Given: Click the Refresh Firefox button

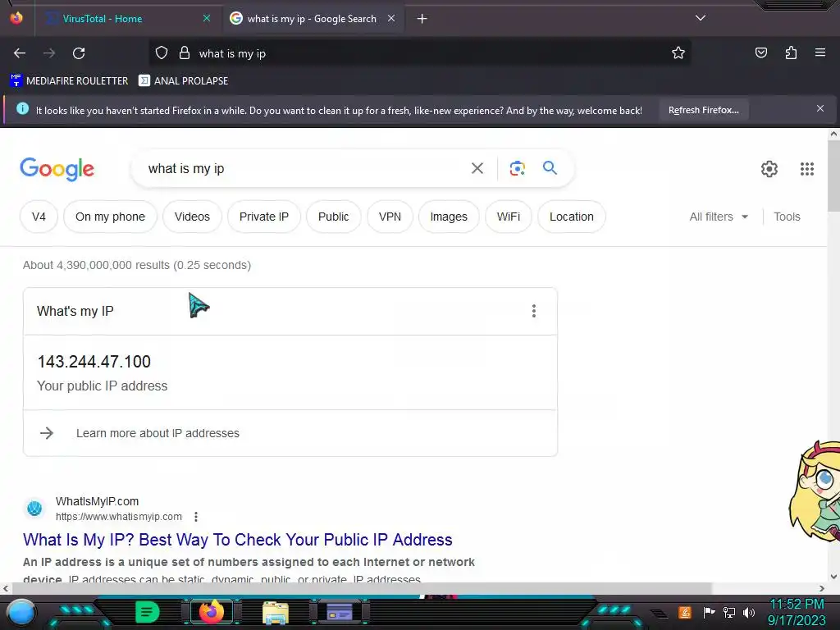Looking at the screenshot, I should point(703,110).
